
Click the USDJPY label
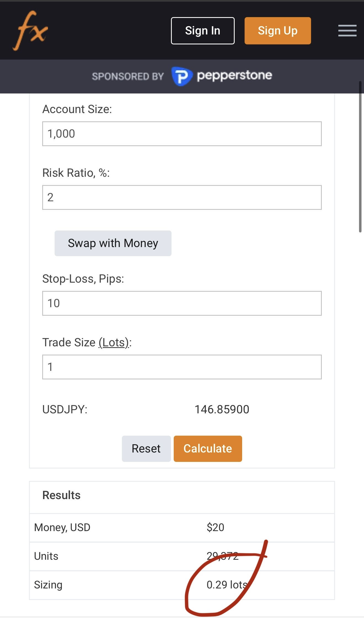65,409
